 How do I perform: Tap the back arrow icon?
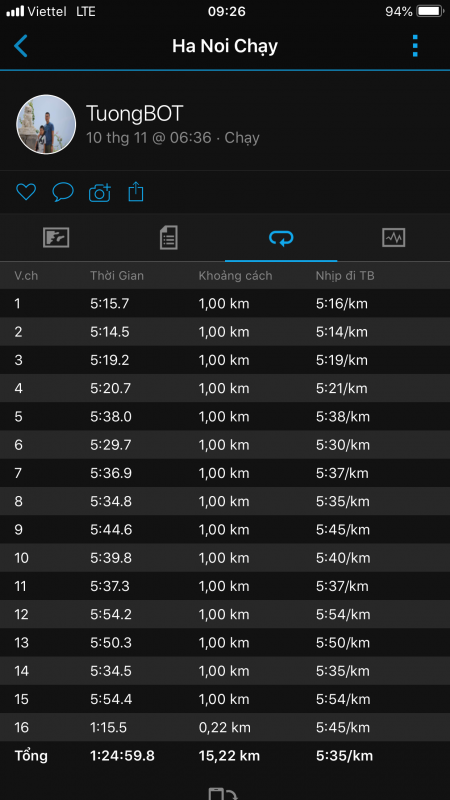click(20, 46)
